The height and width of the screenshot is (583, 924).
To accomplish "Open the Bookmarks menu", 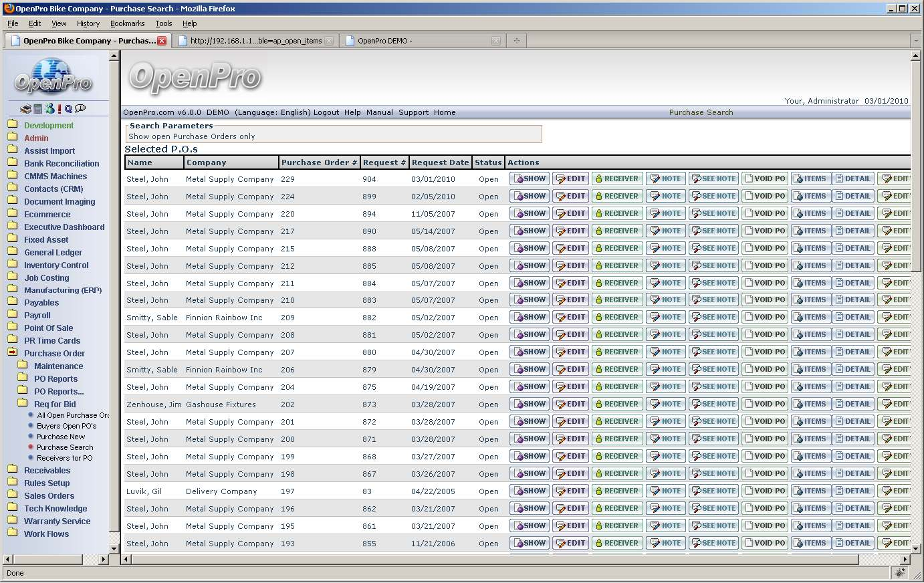I will (x=127, y=23).
